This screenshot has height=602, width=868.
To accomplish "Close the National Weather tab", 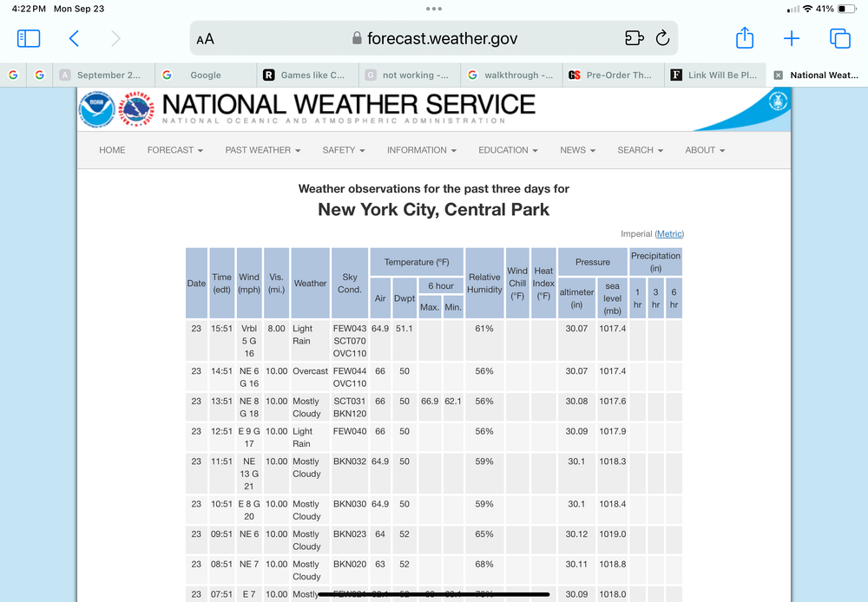I will 779,75.
